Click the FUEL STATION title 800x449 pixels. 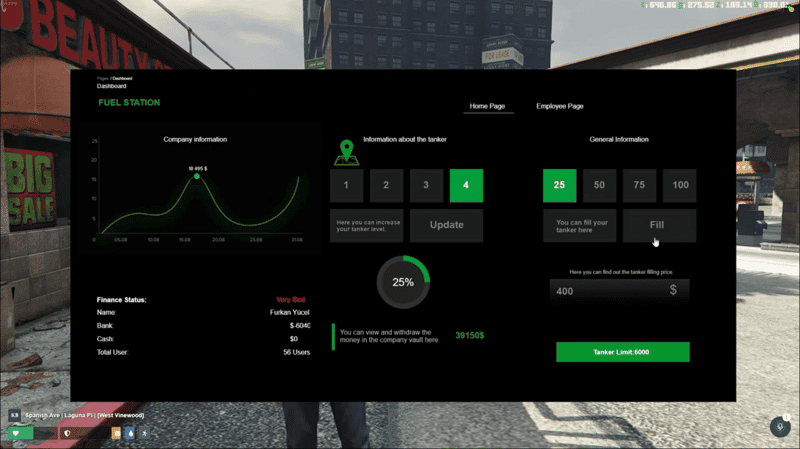[x=129, y=103]
